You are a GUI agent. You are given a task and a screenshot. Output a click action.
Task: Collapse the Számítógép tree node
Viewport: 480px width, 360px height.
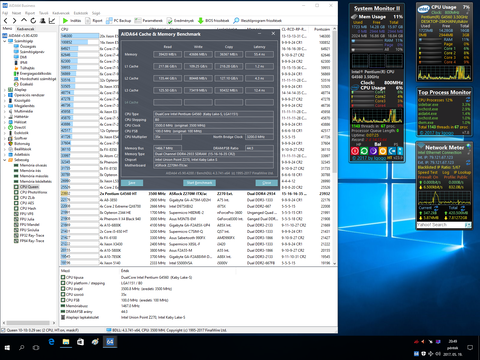pyautogui.click(x=5, y=41)
